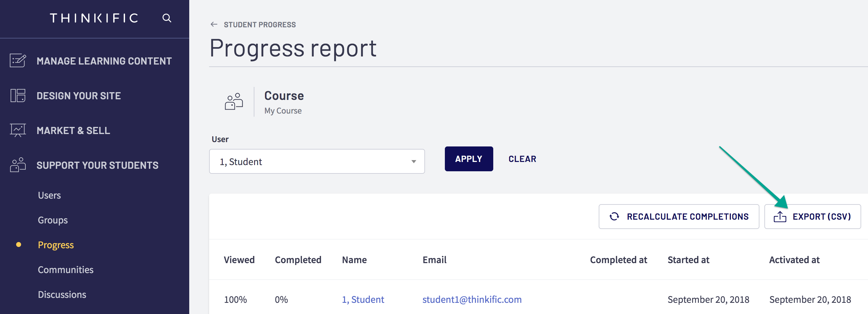868x314 pixels.
Task: Click the back arrow beside Student Progress
Action: click(x=214, y=24)
